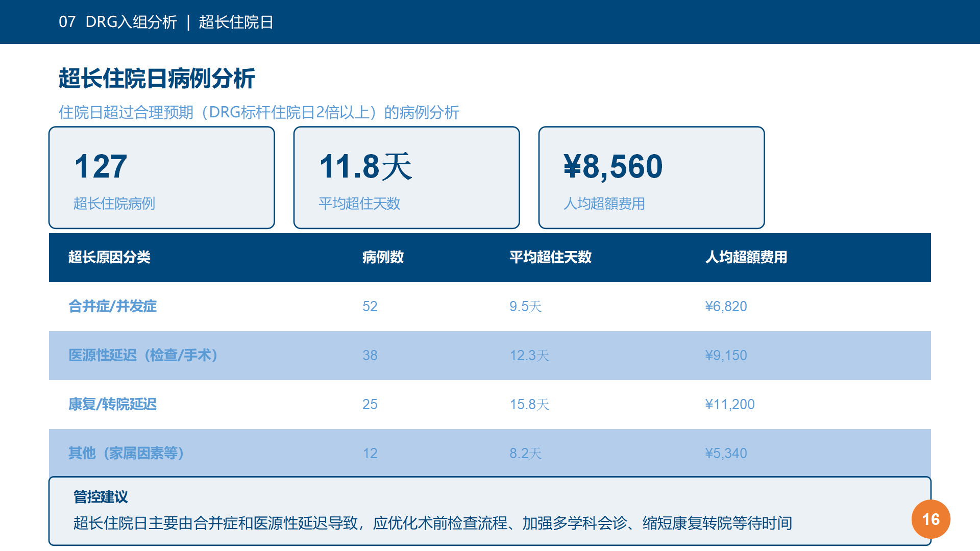980x551 pixels.
Task: Click the '超长住院病例' card label
Action: coord(114,204)
